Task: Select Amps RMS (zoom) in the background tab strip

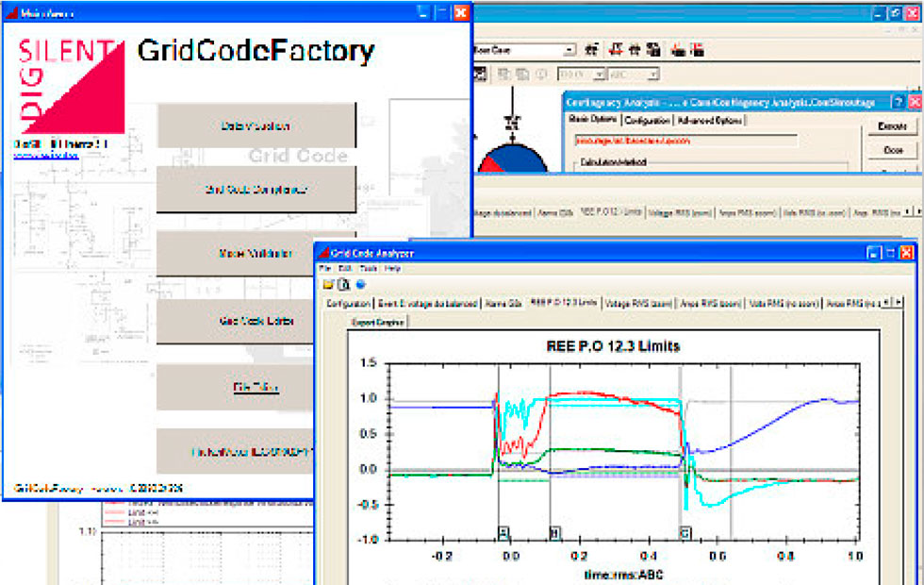Action: (747, 213)
